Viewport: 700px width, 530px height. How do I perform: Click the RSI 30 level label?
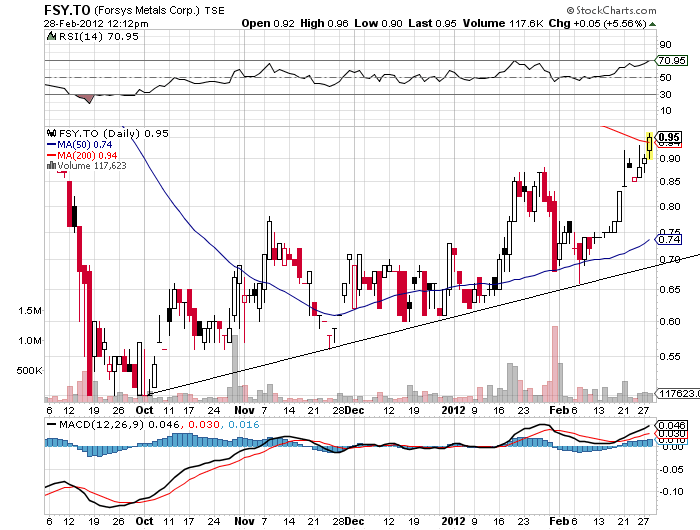click(666, 94)
